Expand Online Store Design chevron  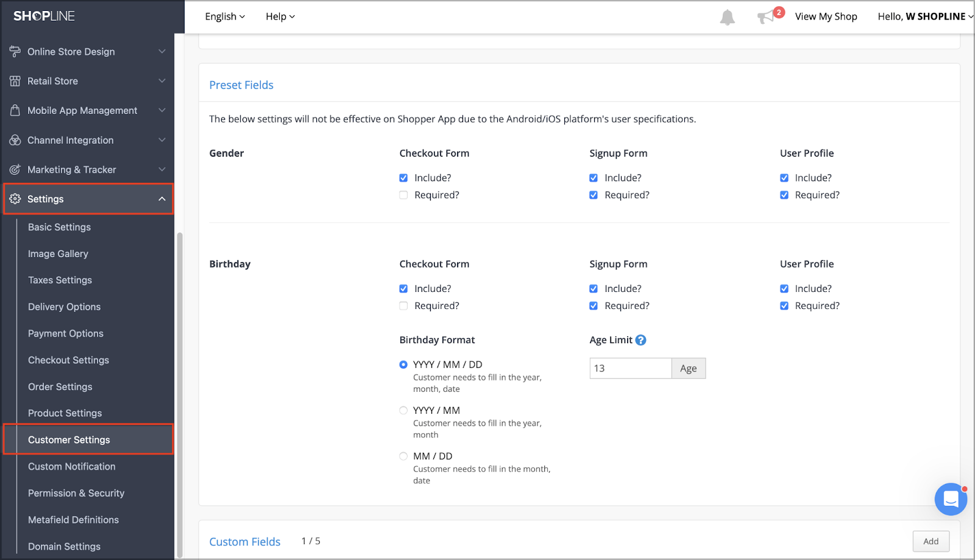click(x=162, y=52)
